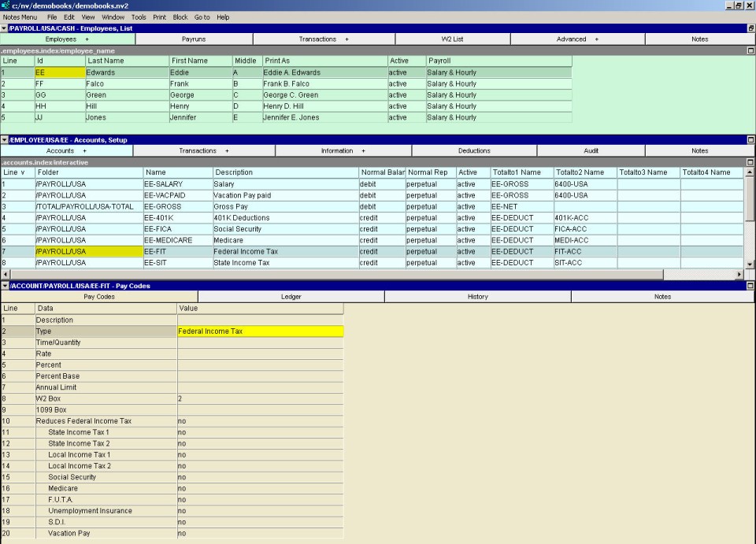Restore the Employees List panel using header icon
The image size is (756, 544).
pos(750,28)
